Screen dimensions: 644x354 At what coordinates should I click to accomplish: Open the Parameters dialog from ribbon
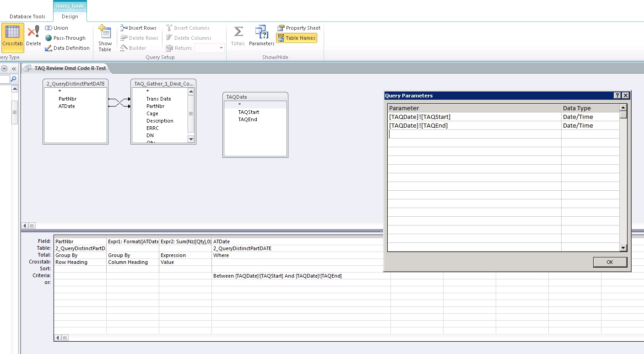click(x=261, y=36)
